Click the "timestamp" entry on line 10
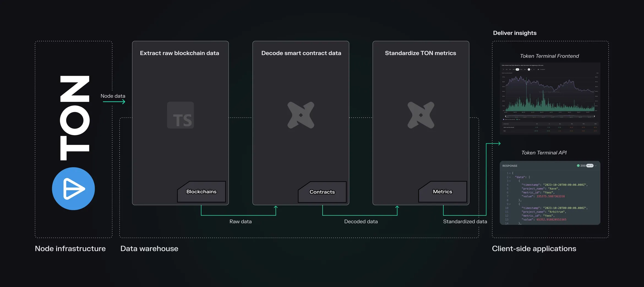Viewport: 644px width, 287px height. click(555, 208)
